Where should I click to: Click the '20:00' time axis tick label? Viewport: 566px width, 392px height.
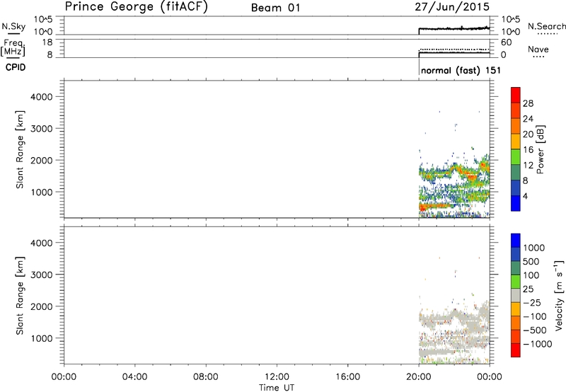pyautogui.click(x=419, y=377)
